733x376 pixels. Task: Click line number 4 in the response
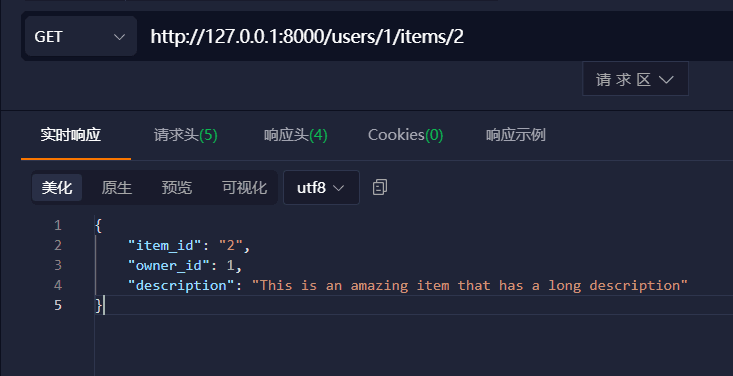point(58,285)
